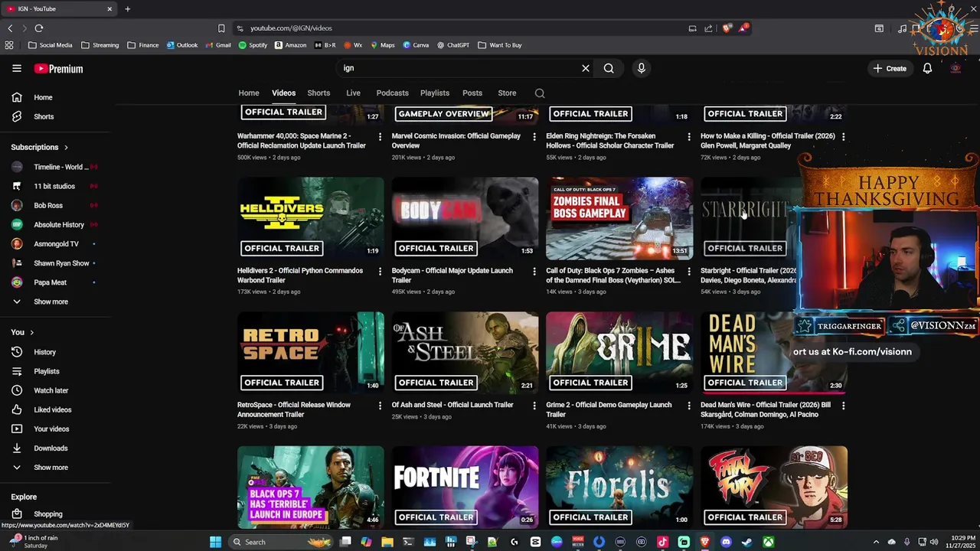The image size is (980, 551).
Task: Play Helldivers 2 Python Commandos thumbnail
Action: pos(311,218)
